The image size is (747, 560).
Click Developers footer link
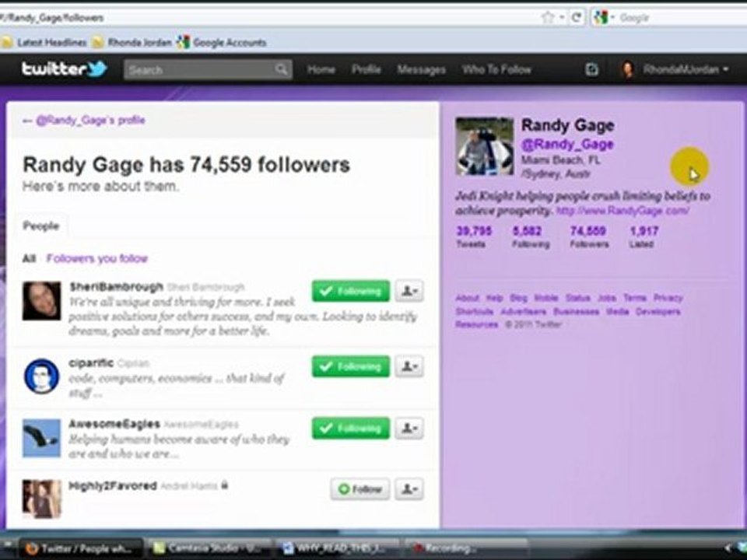click(658, 311)
